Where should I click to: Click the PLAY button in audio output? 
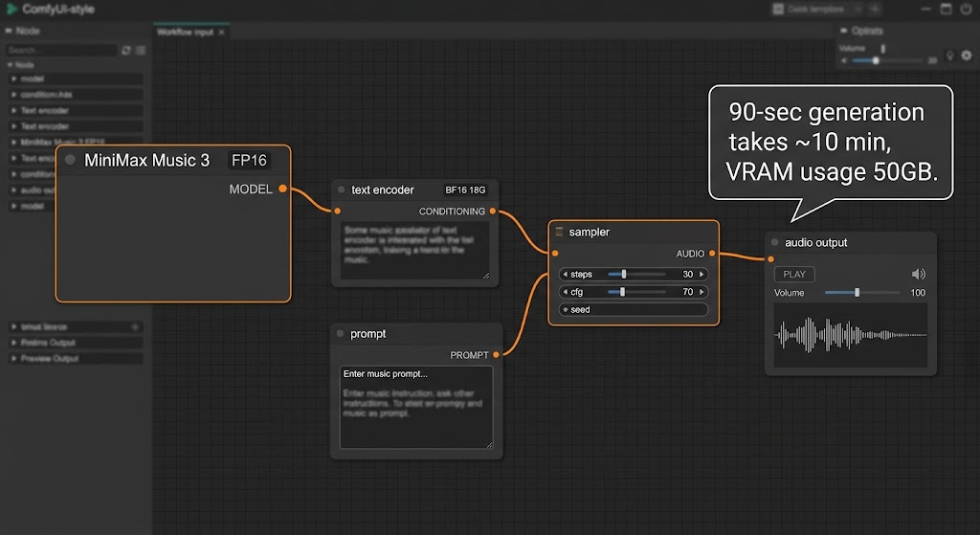click(x=794, y=274)
